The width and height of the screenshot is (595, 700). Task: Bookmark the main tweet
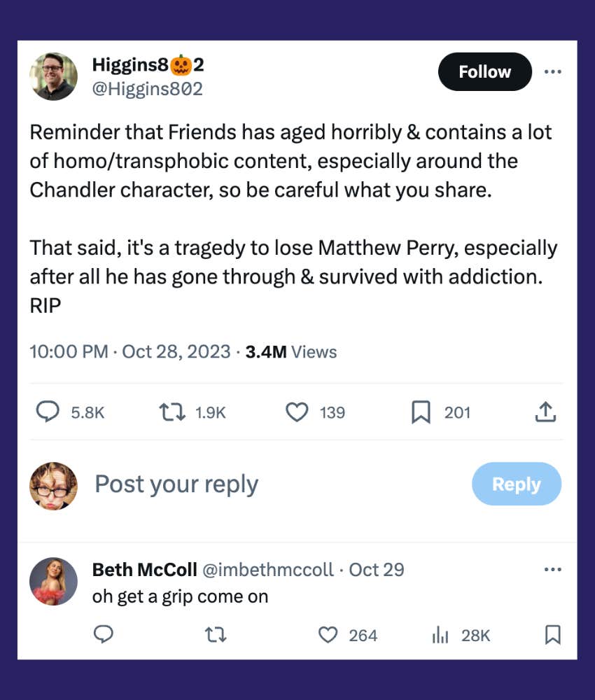coord(420,412)
